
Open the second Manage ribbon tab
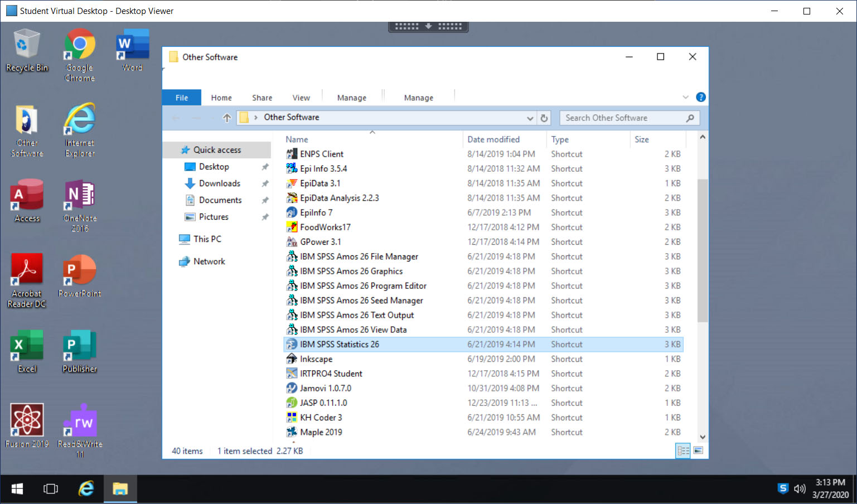pos(419,98)
